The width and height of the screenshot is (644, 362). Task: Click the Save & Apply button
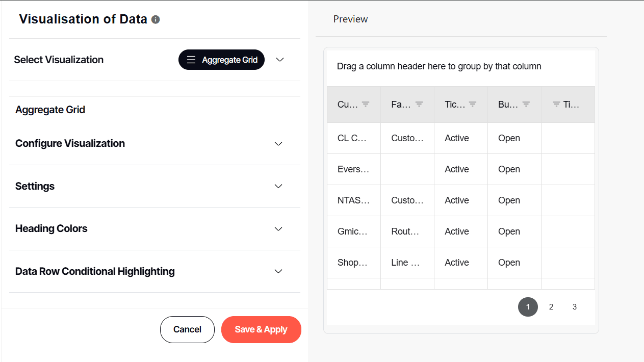261,329
